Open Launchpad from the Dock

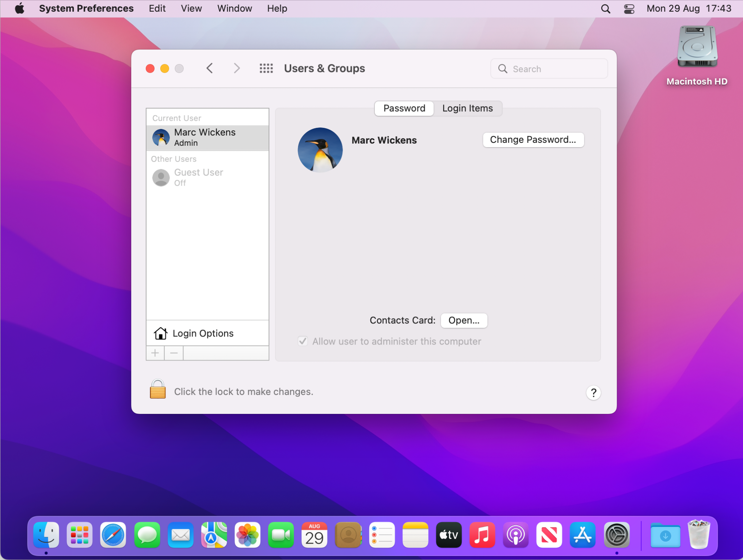tap(80, 535)
